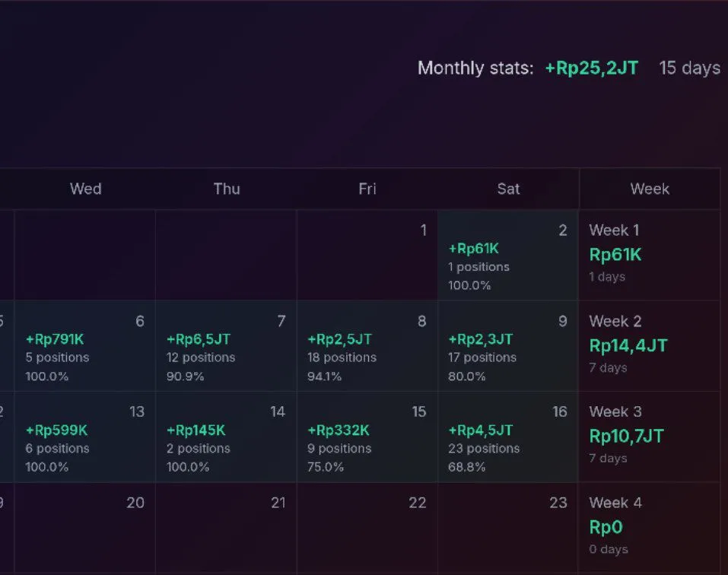
Task: Click the Wed column header
Action: (85, 189)
